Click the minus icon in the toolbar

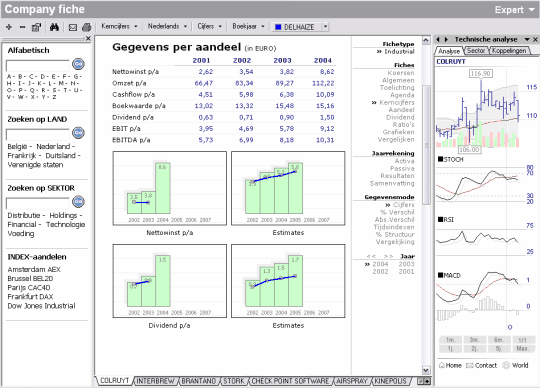click(x=22, y=27)
